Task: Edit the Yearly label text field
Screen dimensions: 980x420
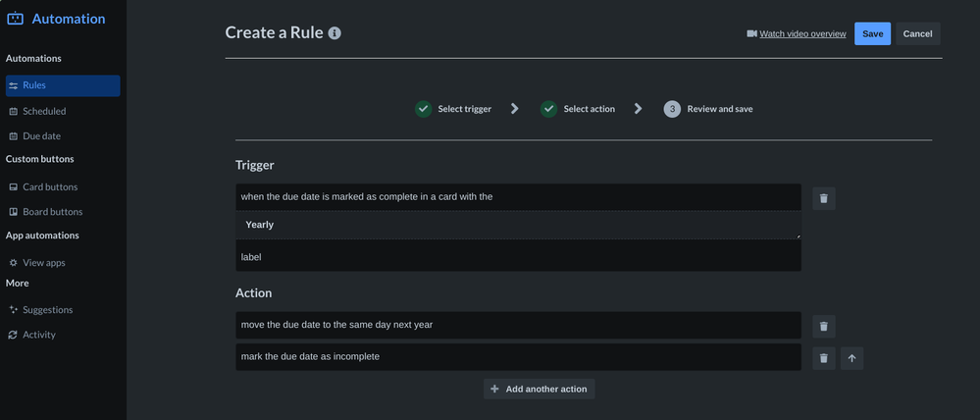Action: (518, 225)
